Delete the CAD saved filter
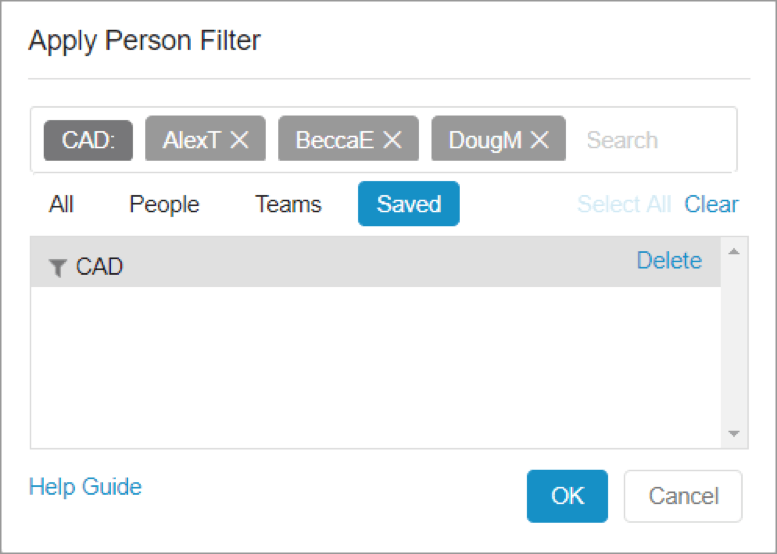The image size is (777, 554). point(669,261)
